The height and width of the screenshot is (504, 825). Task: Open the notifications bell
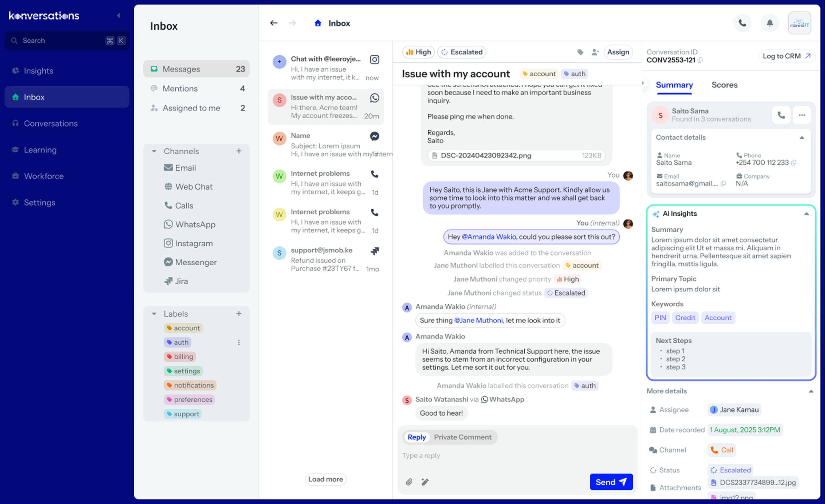[770, 23]
